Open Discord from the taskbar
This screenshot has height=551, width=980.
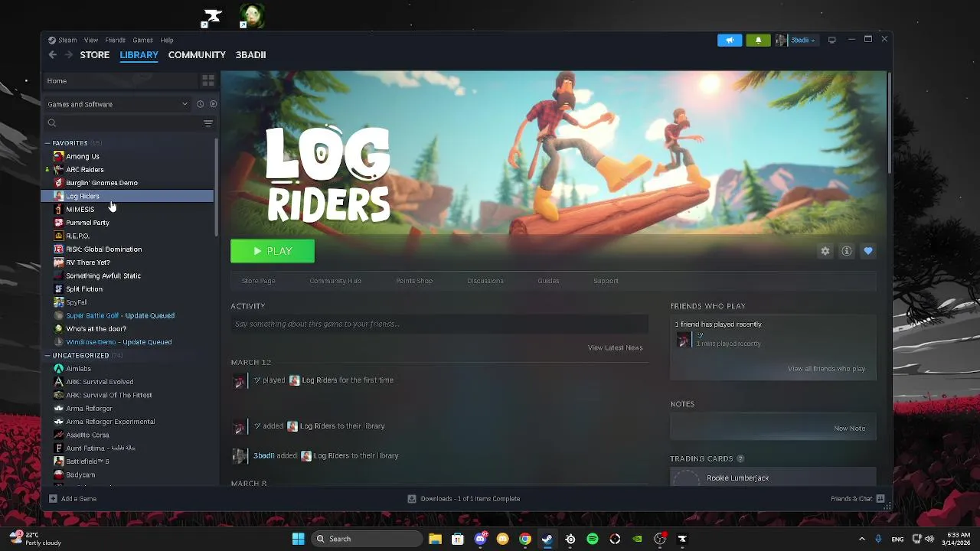click(480, 539)
